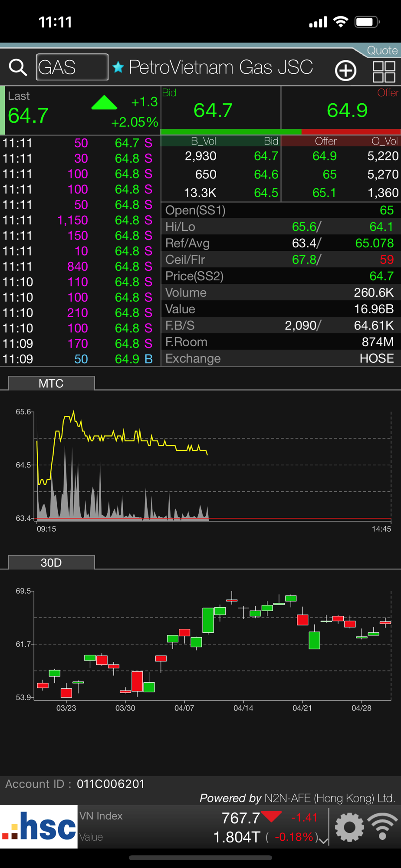Tap the red VN Index down arrow

tap(272, 816)
